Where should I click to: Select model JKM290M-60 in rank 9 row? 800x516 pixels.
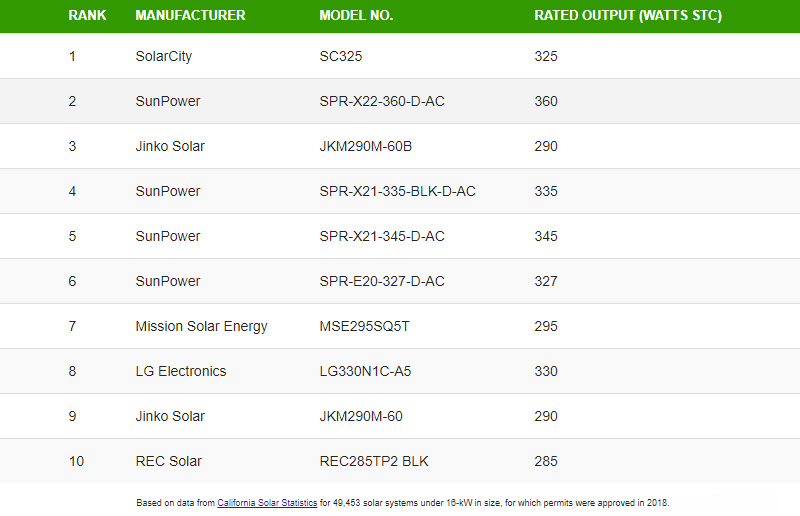coord(361,416)
